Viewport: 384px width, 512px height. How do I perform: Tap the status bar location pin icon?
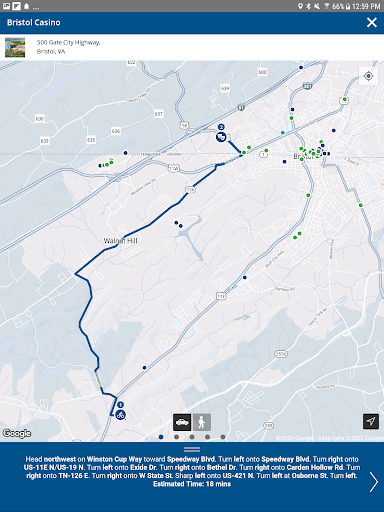[x=300, y=6]
